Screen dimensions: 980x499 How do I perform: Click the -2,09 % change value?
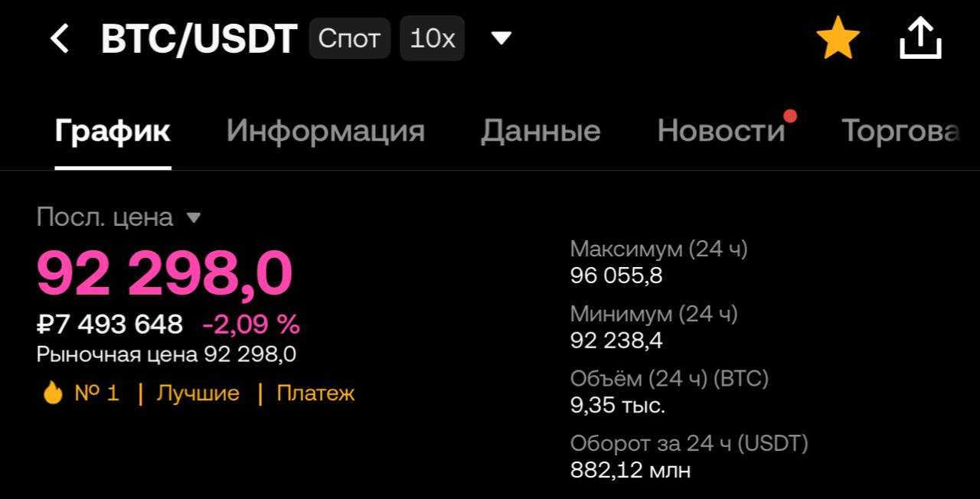pos(251,325)
